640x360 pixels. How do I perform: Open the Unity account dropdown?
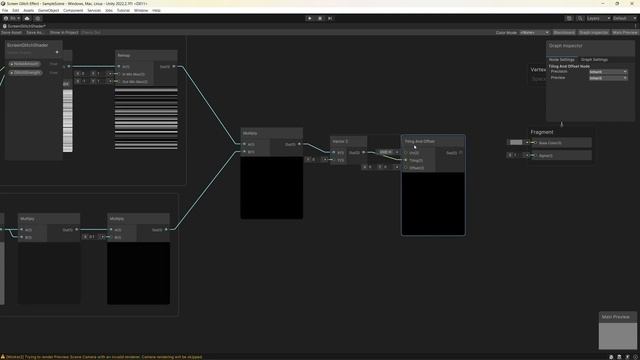click(12, 18)
